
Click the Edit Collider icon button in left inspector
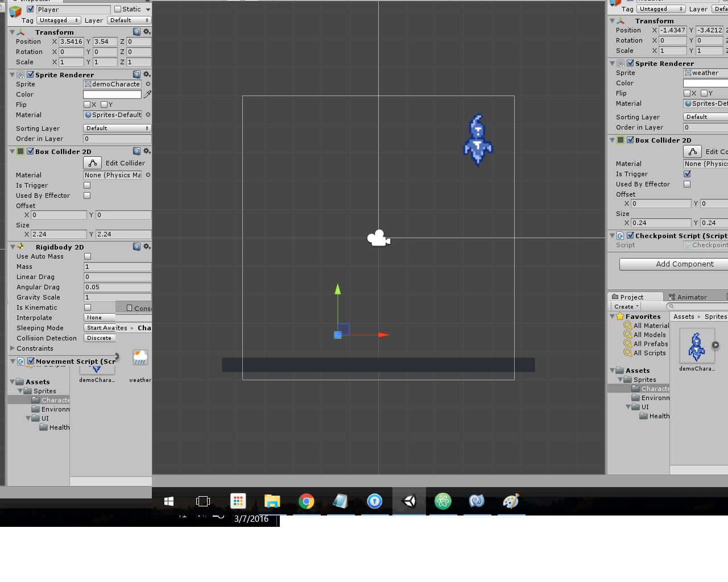(x=93, y=163)
